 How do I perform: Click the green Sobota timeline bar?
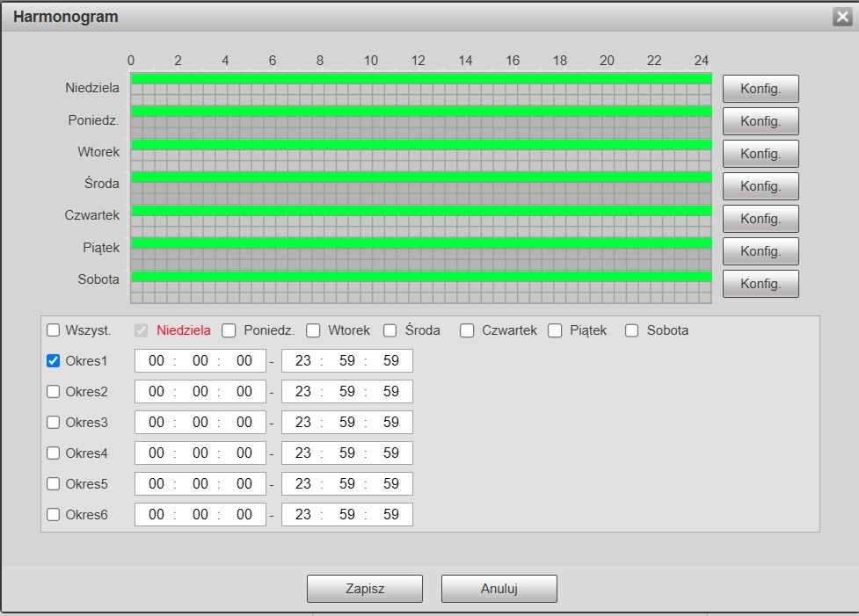pos(421,277)
